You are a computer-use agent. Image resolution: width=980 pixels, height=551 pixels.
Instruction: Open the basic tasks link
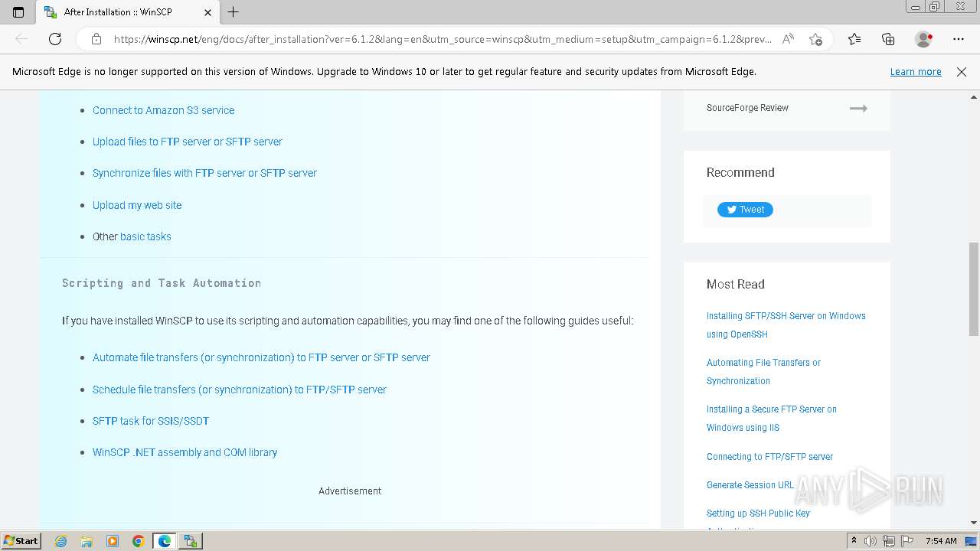(145, 236)
